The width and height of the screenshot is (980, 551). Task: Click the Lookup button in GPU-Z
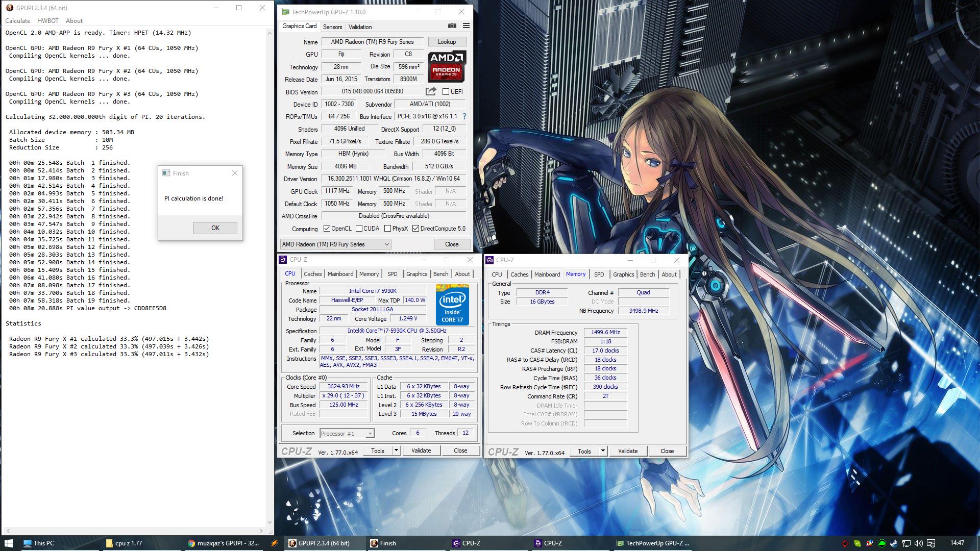[447, 42]
